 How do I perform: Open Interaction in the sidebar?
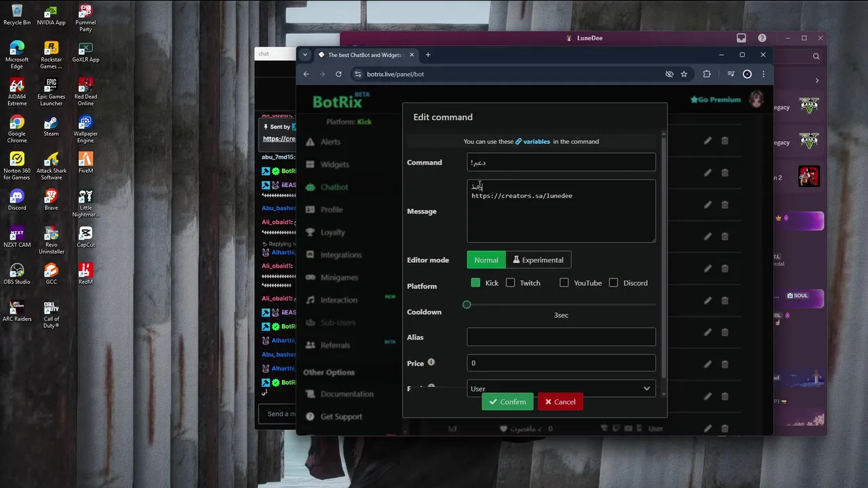pyautogui.click(x=332, y=300)
